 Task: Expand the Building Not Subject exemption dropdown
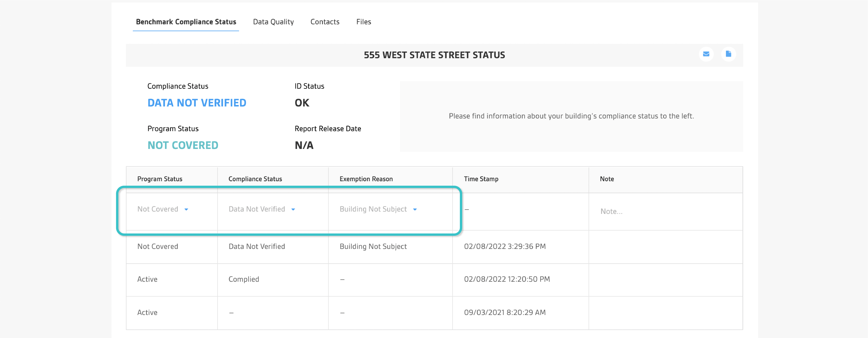(378, 209)
